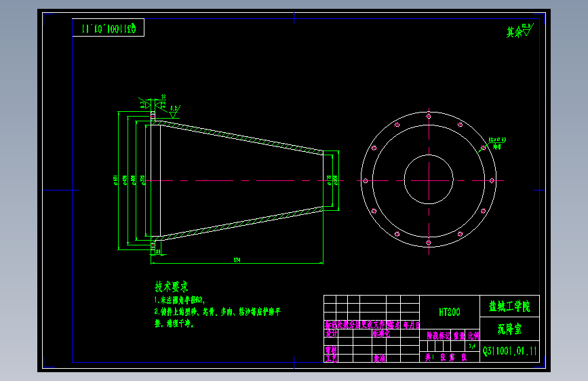Viewport: 588px width, 381px height.
Task: Click the 审核 row label
Action: (331, 350)
